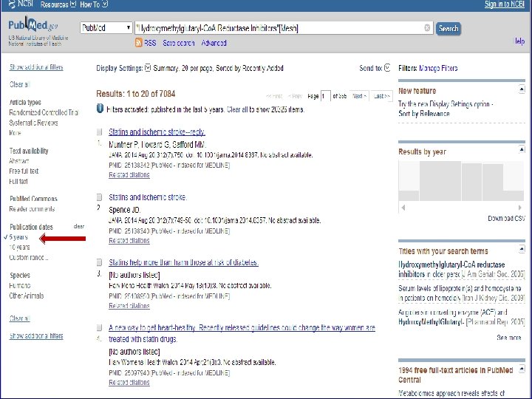Open Statins help more than harm article
The height and width of the screenshot is (399, 532).
pyautogui.click(x=183, y=262)
